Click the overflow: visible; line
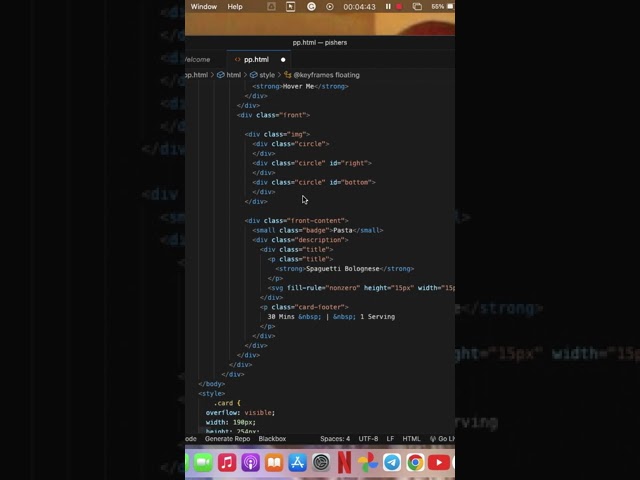This screenshot has width=640, height=480. coord(240,413)
